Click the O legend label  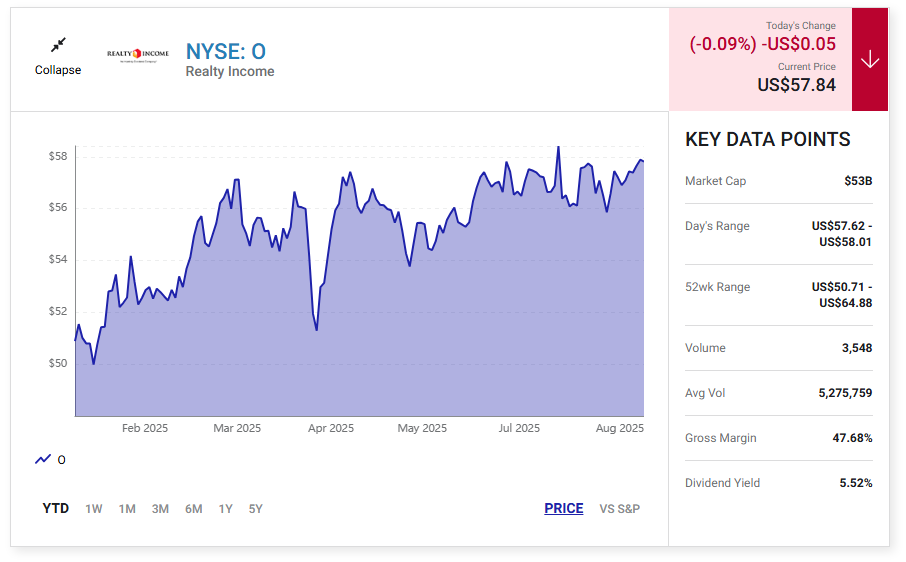(x=61, y=460)
